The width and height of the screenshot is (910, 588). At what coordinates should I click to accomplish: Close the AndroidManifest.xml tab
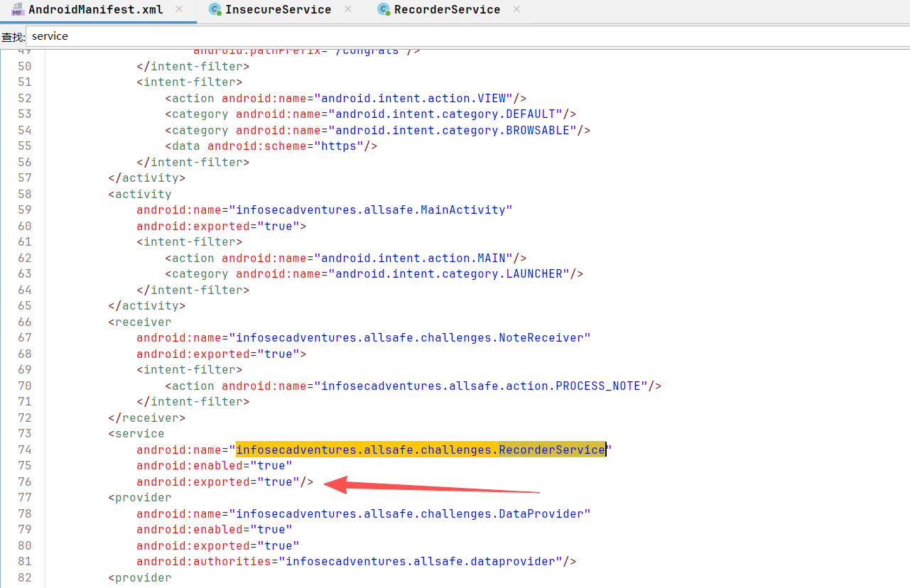tap(179, 9)
